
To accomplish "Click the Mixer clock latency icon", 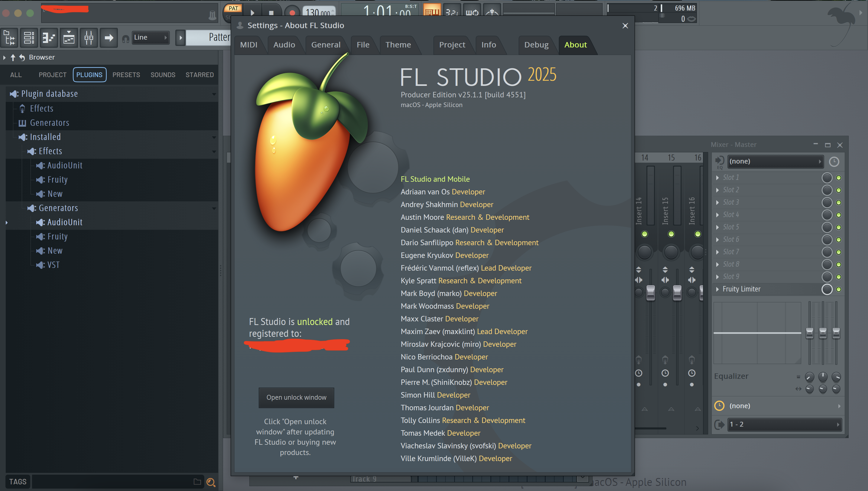I will tap(834, 162).
